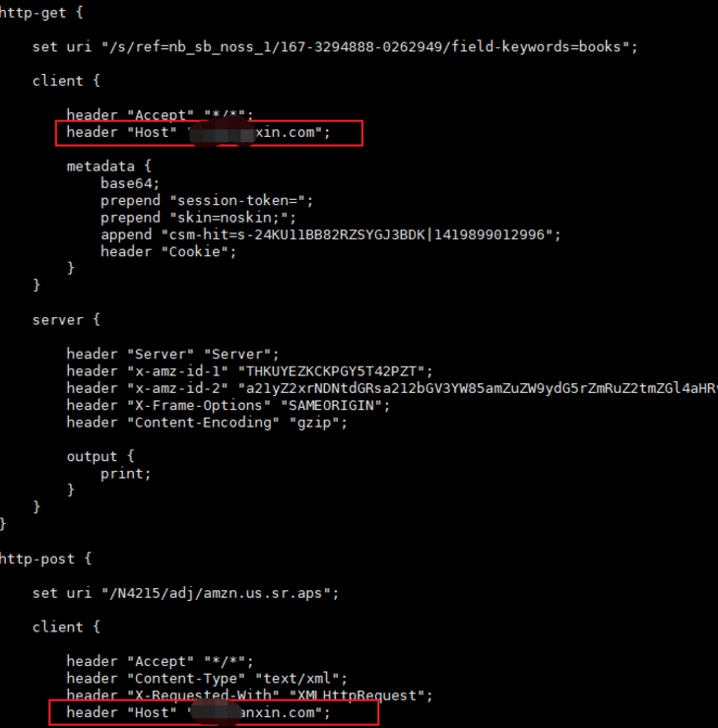
Task: Click the server block opening line
Action: 66,320
